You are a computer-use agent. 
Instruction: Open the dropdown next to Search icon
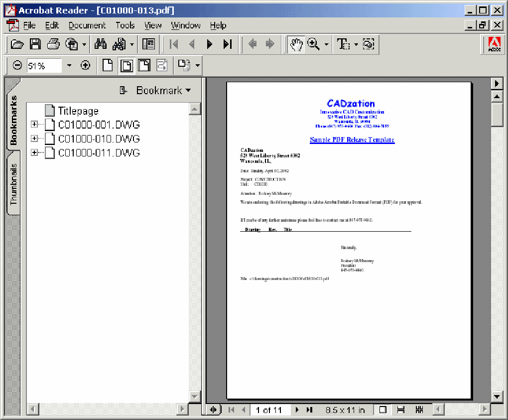132,44
